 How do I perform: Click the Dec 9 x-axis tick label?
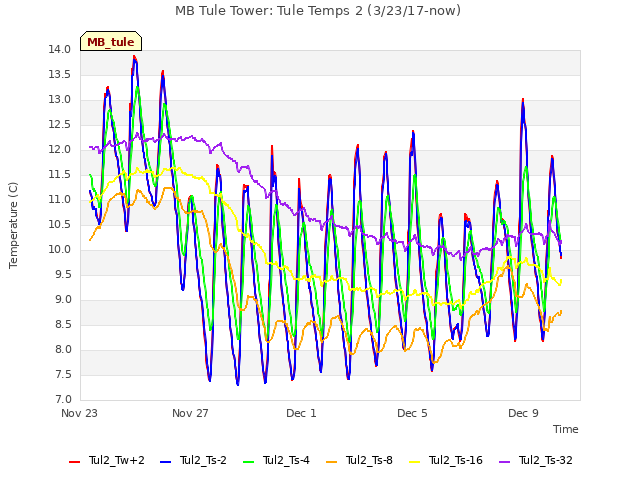(x=523, y=413)
